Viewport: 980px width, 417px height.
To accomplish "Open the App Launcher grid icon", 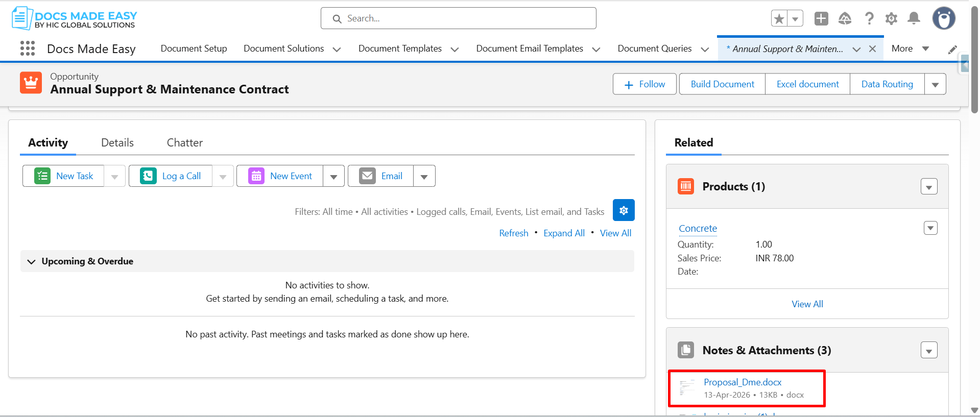I will (28, 48).
